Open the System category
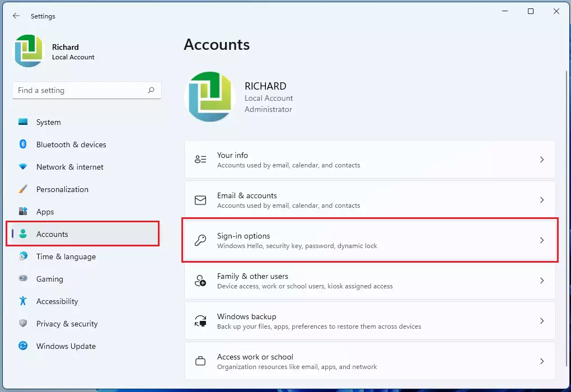Viewport: 571px width, 392px height. [x=86, y=122]
